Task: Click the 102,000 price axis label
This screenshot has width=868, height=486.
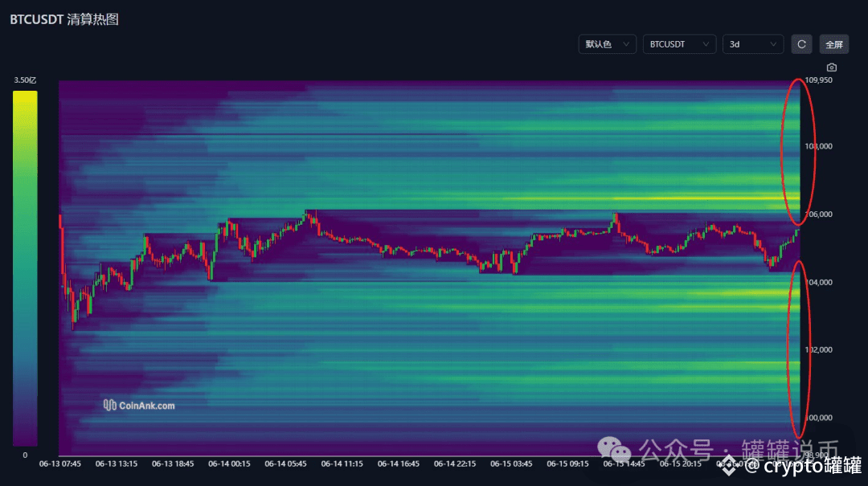Action: (819, 349)
